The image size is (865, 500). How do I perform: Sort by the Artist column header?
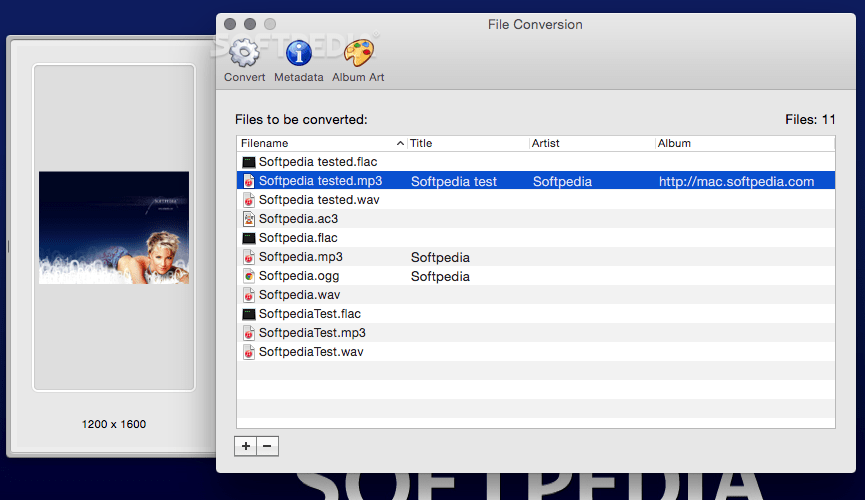tap(592, 143)
